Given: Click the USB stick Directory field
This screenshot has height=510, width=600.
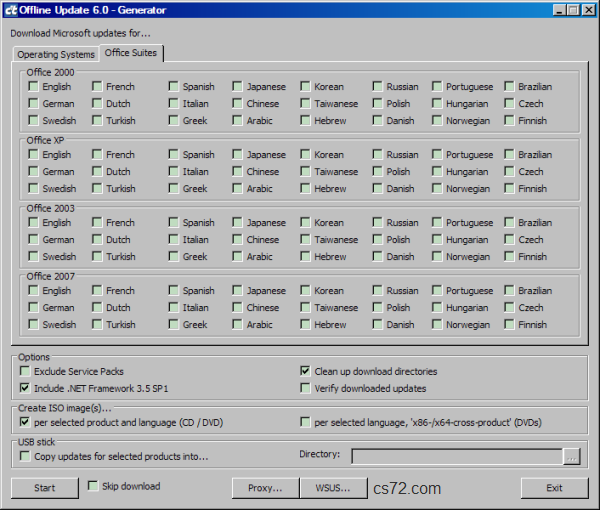Looking at the screenshot, I should [x=457, y=456].
